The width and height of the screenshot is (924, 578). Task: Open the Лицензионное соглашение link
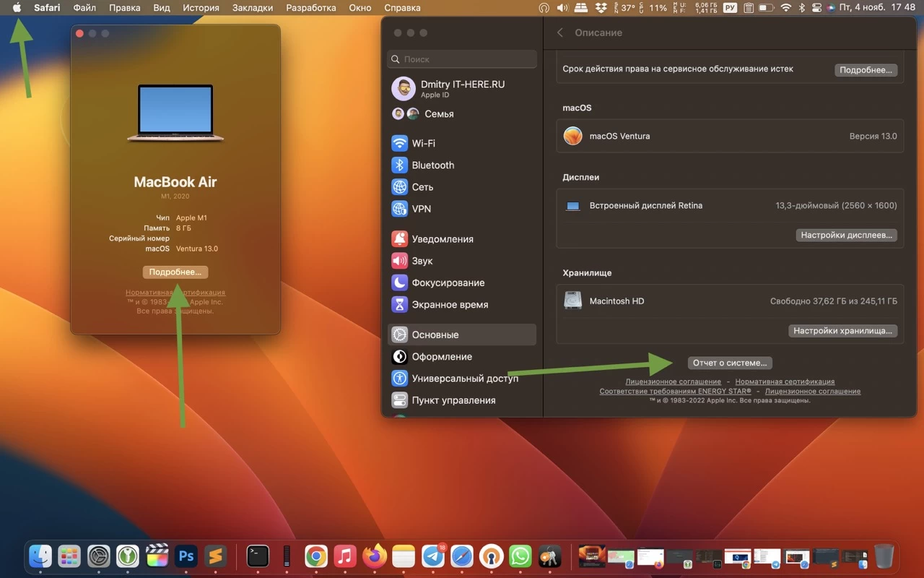click(x=673, y=381)
